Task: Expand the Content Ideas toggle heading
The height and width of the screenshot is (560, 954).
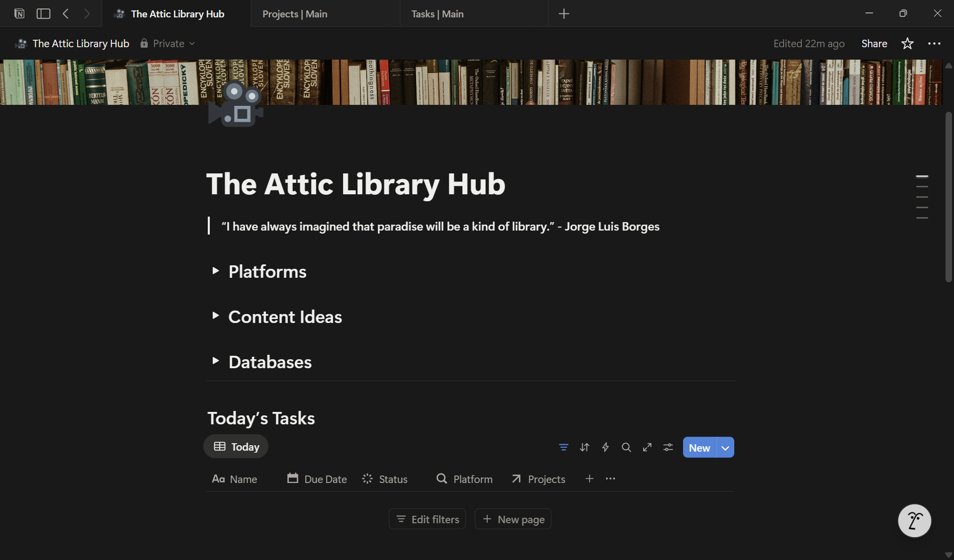Action: (215, 316)
